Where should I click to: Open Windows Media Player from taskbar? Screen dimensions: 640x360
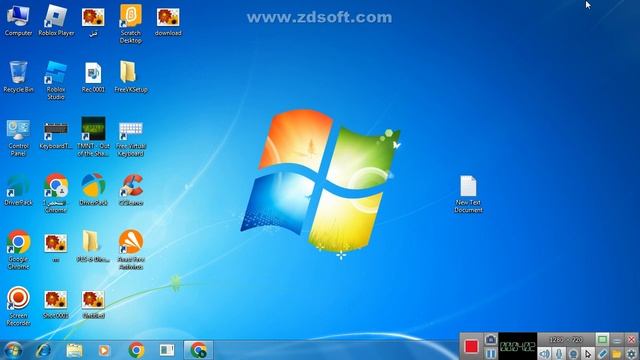click(104, 350)
